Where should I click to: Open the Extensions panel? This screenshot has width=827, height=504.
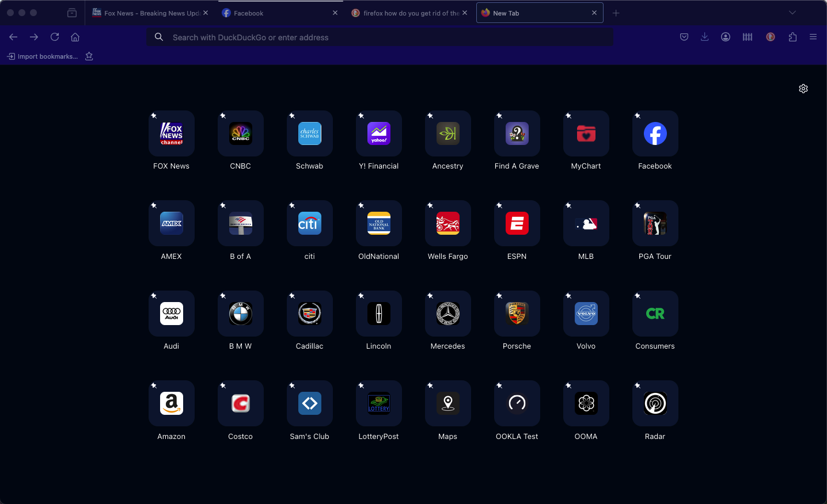pyautogui.click(x=792, y=37)
